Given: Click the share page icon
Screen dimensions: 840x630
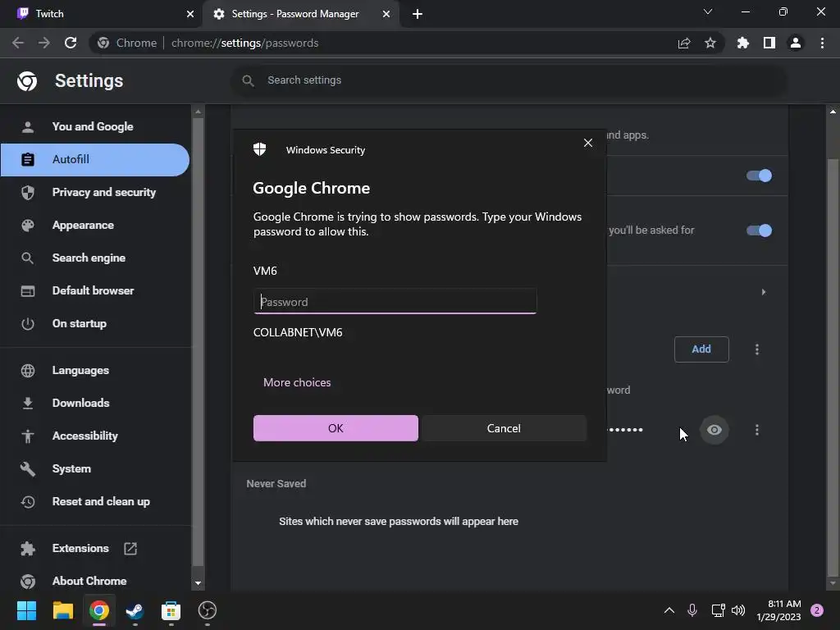Looking at the screenshot, I should (684, 43).
